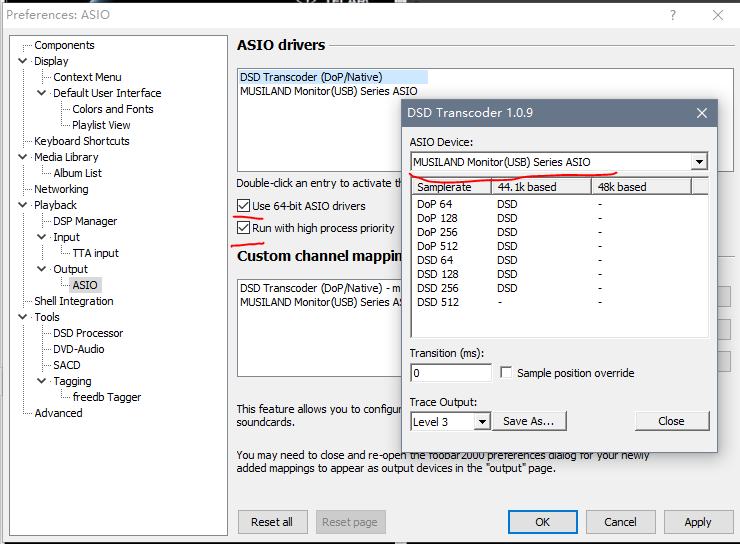740x544 pixels.
Task: Toggle Use 64-bit ASIO drivers checkbox
Action: pyautogui.click(x=244, y=206)
